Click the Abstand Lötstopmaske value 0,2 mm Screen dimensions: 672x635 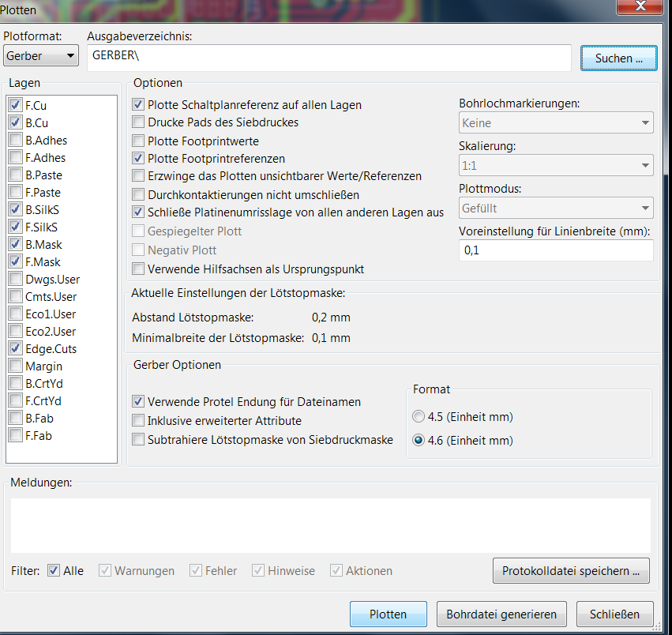(331, 317)
